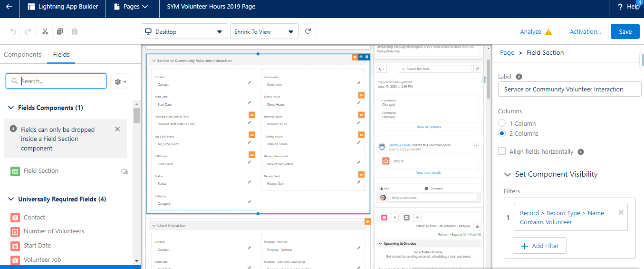Screen dimensions: 644x269
Task: Cut with the scissors icon
Action: pyautogui.click(x=45, y=31)
